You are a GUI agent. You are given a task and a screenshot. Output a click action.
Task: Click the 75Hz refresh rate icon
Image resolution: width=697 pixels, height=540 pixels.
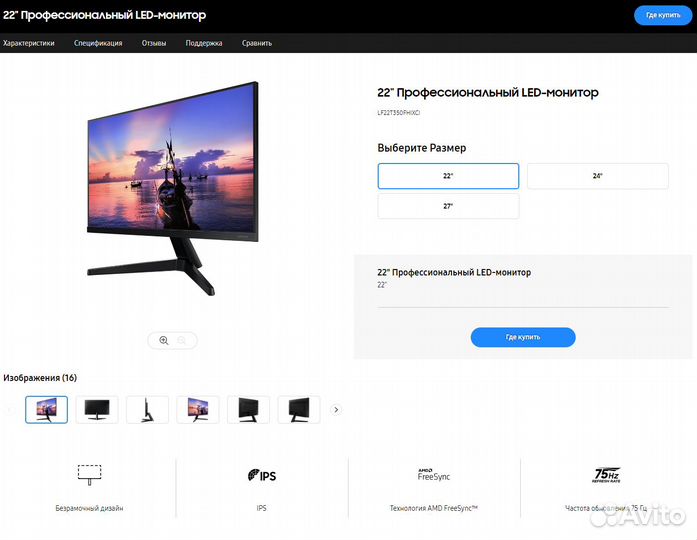pyautogui.click(x=607, y=475)
